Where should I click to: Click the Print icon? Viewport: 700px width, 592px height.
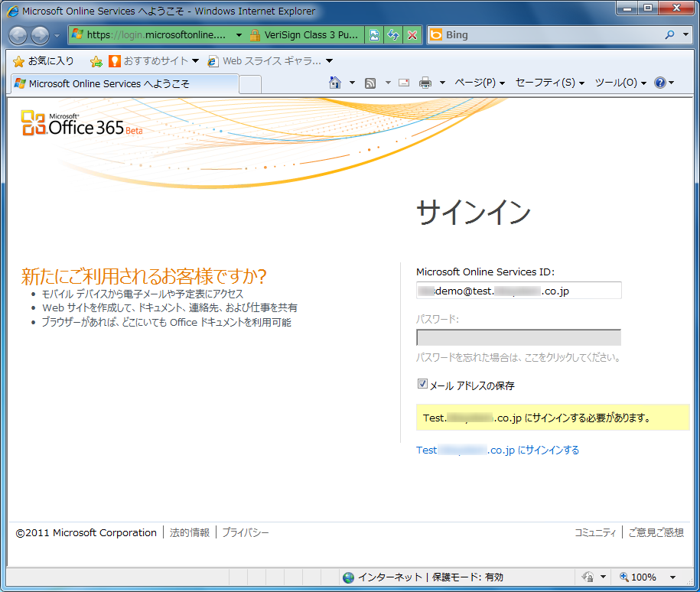pos(425,83)
